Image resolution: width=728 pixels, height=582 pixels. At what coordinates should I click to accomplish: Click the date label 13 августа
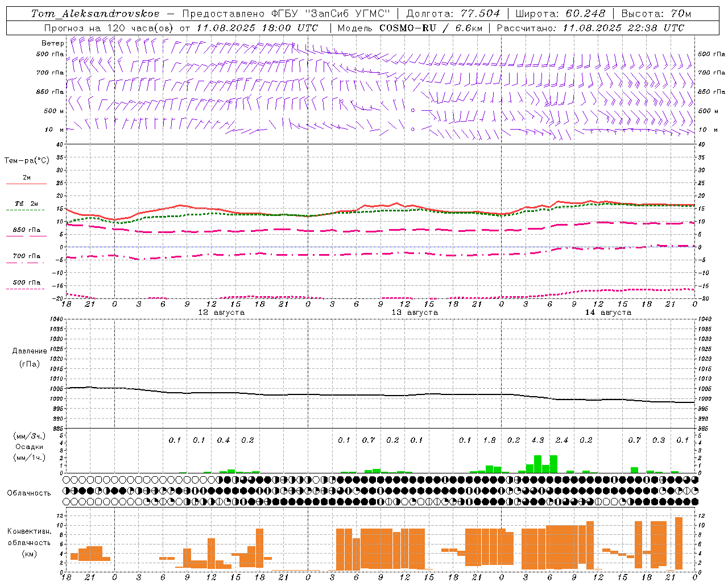pyautogui.click(x=415, y=313)
